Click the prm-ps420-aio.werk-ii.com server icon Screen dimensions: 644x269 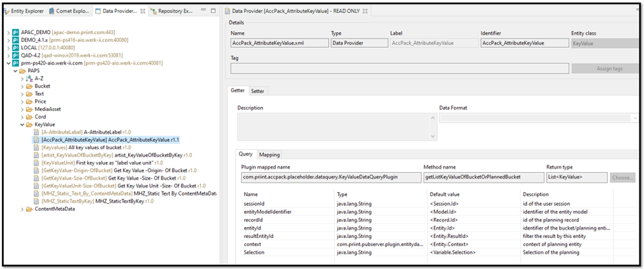(15, 63)
